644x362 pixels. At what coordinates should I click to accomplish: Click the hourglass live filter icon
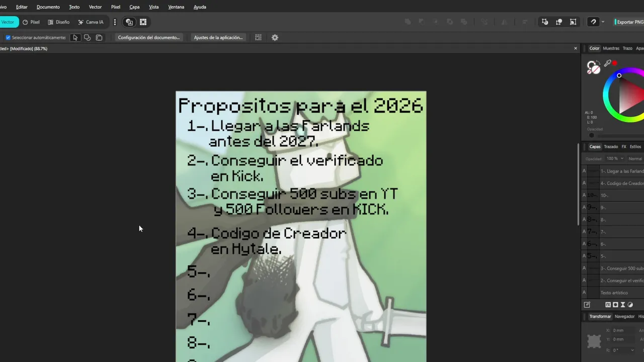coord(623,305)
